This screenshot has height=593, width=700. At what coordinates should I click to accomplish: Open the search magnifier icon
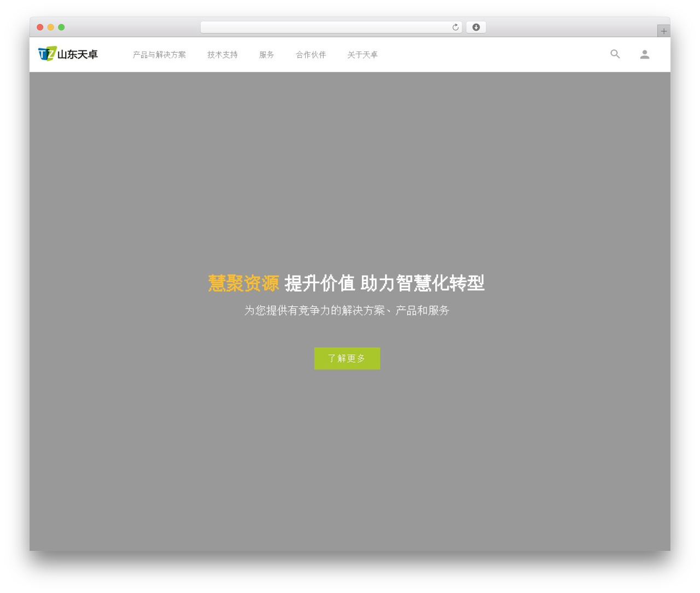tap(615, 54)
